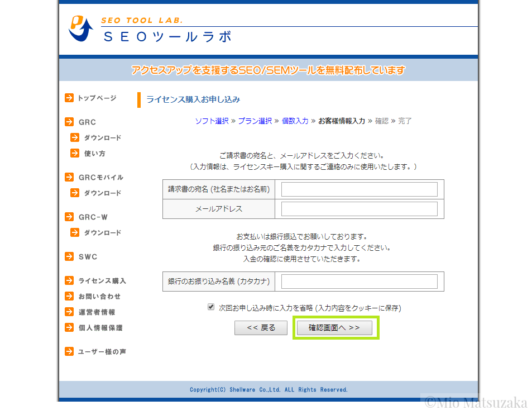This screenshot has width=532, height=410.
Task: Click the Copyright(C) Shellware footer text
Action: pyautogui.click(x=269, y=390)
